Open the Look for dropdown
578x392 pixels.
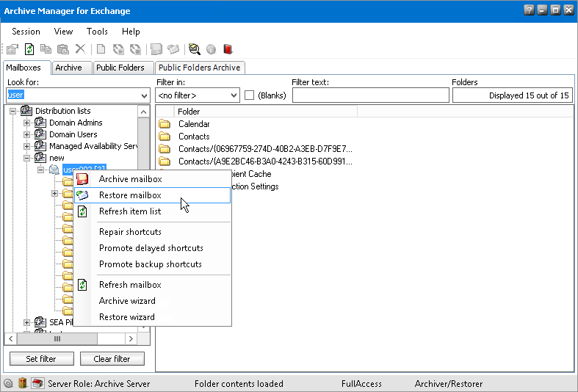143,95
